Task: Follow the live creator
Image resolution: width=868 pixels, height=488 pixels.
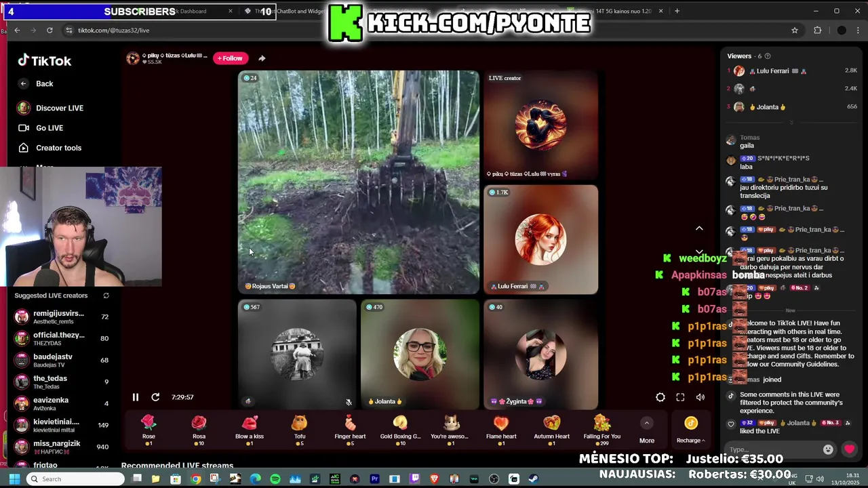Action: (x=231, y=58)
